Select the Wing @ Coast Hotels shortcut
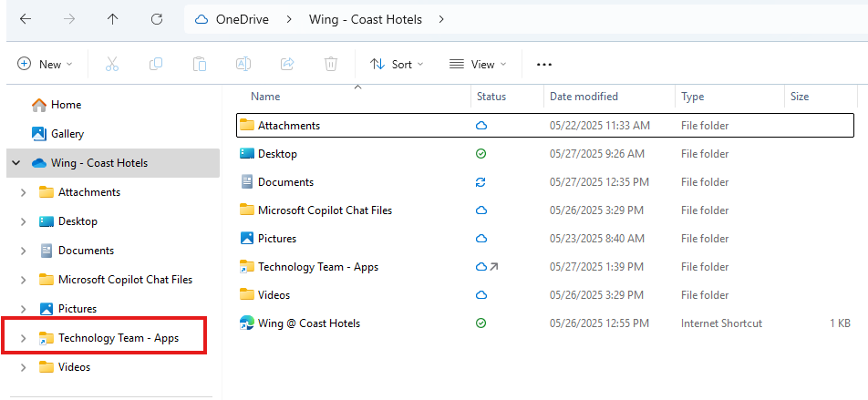The image size is (868, 400). tap(308, 323)
